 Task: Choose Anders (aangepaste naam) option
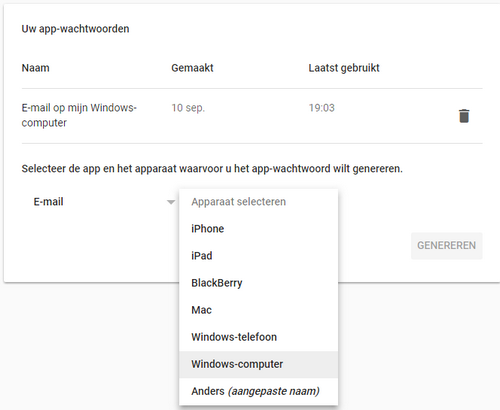[x=258, y=391]
